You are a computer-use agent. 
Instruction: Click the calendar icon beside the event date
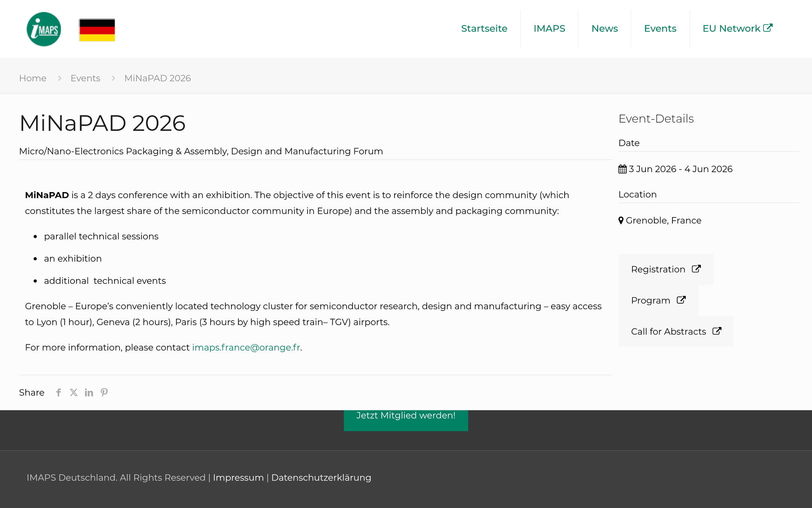(x=622, y=169)
